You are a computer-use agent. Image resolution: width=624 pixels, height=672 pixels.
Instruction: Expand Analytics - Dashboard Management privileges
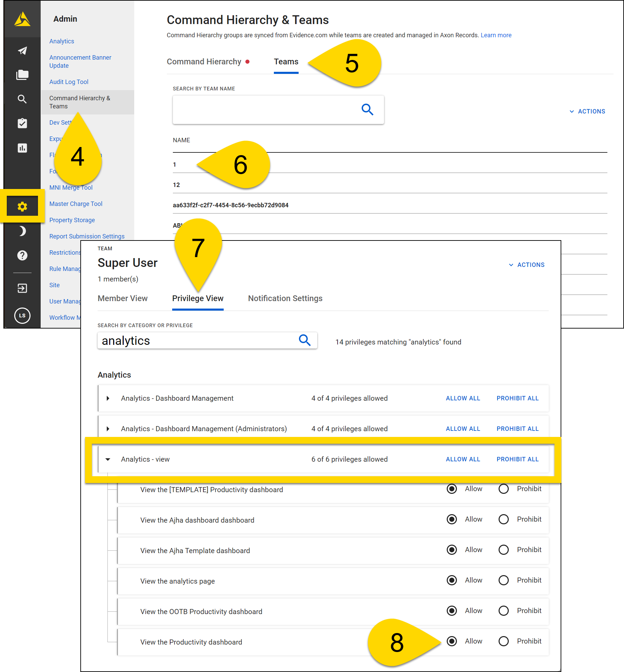coord(108,398)
